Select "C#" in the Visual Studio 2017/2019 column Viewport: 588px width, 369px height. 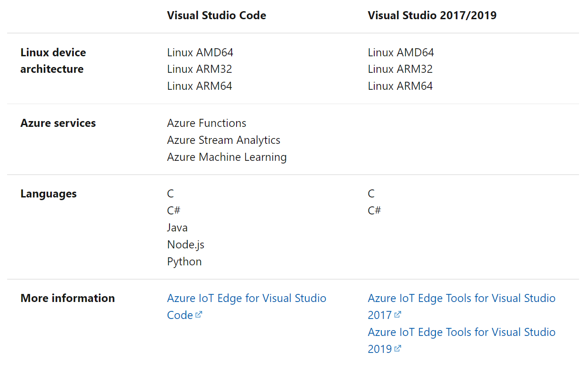pyautogui.click(x=374, y=210)
